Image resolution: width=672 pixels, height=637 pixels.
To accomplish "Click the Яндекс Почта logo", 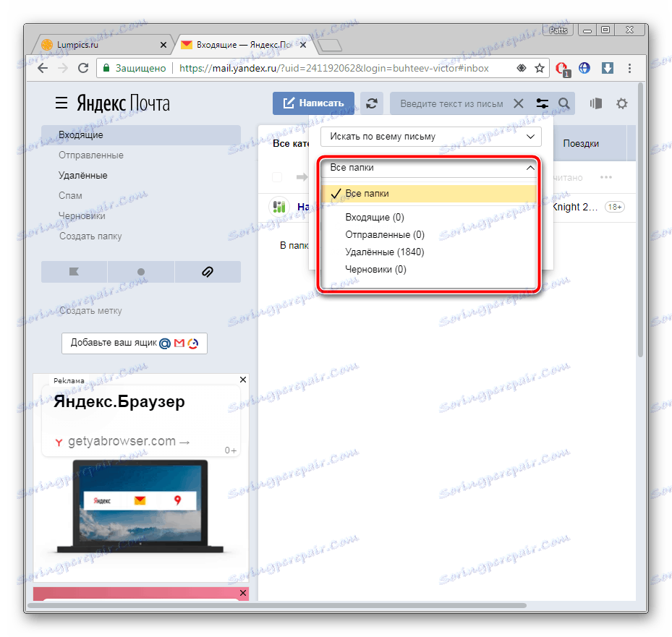I will click(124, 103).
